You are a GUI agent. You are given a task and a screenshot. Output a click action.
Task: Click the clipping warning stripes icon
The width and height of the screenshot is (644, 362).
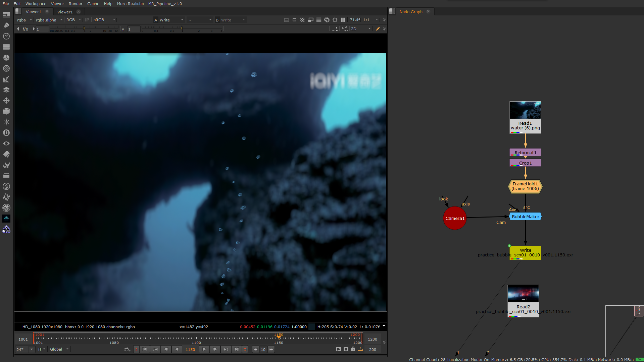point(302,20)
